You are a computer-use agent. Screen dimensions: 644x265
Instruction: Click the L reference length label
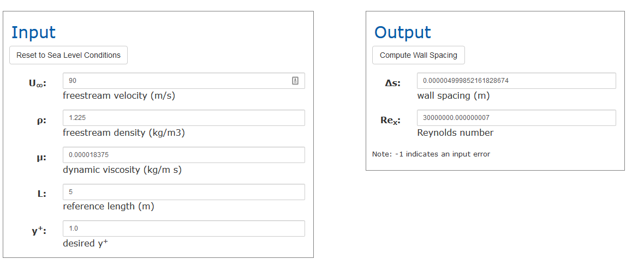[42, 194]
